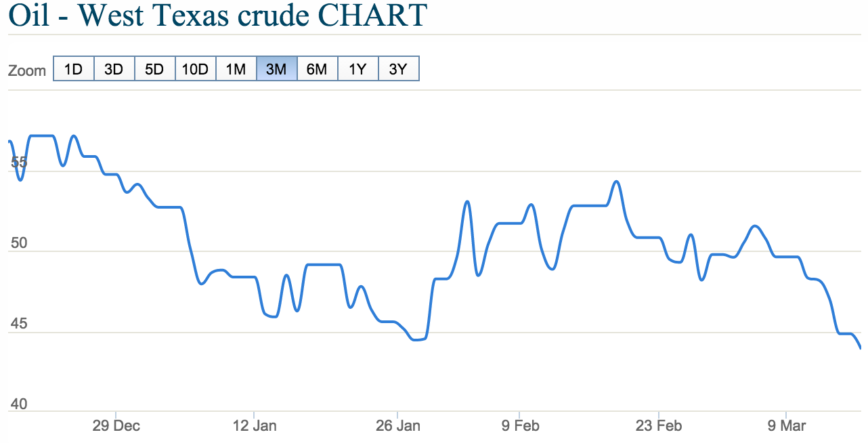Select the 12 Jan axis date

(255, 426)
